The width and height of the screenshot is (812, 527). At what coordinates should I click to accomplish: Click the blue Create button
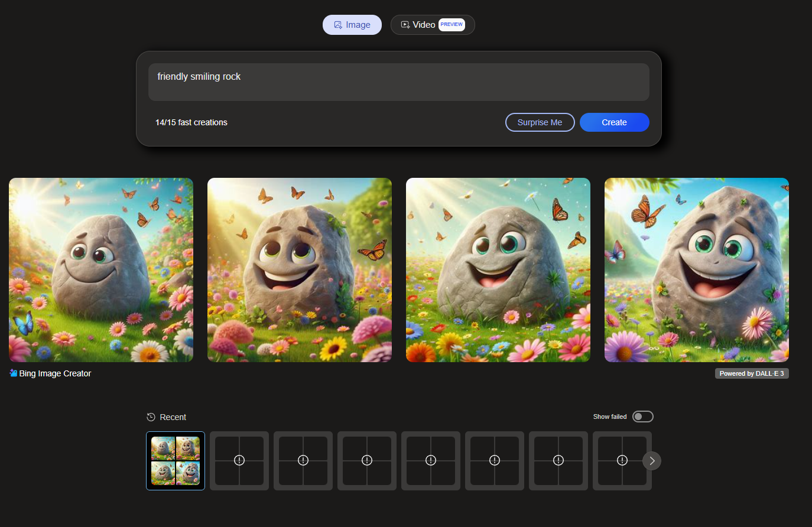pos(615,122)
